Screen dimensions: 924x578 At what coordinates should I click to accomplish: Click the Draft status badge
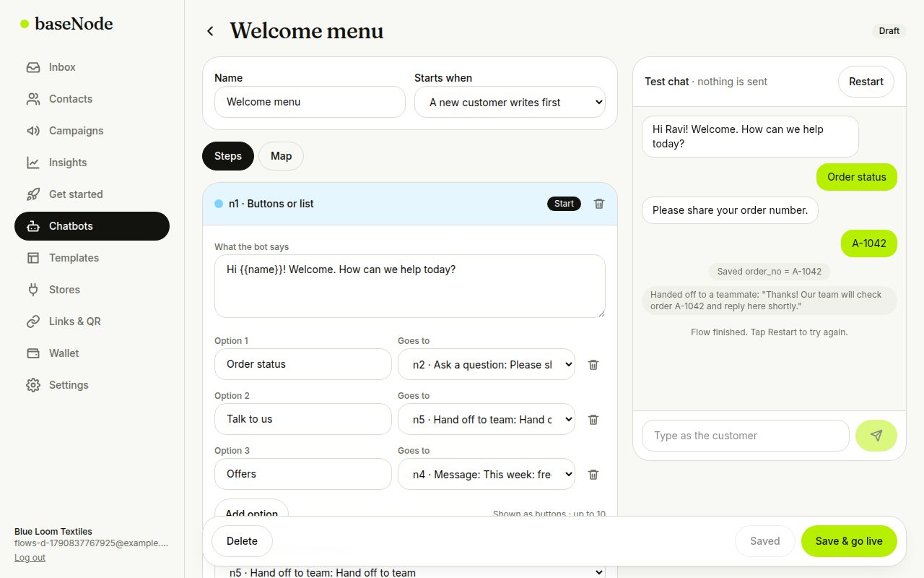[889, 31]
